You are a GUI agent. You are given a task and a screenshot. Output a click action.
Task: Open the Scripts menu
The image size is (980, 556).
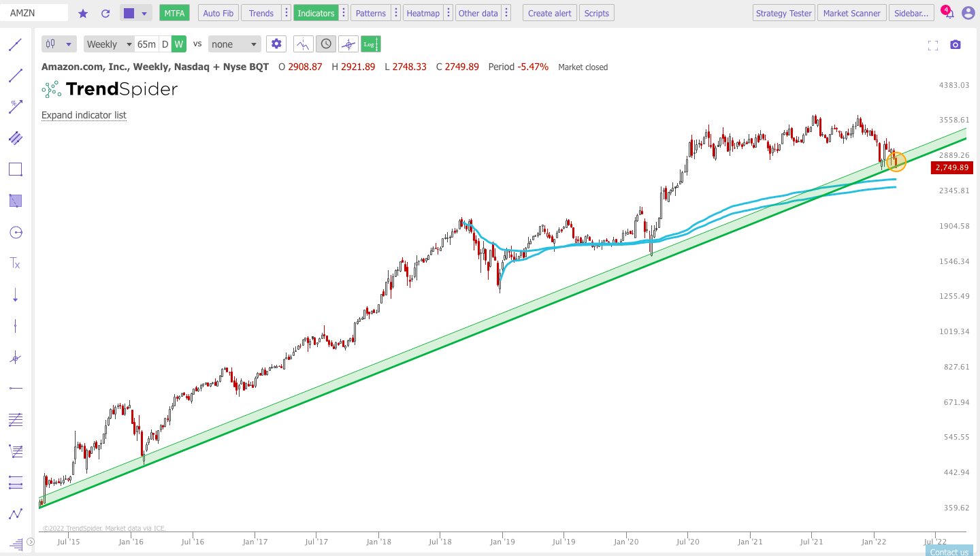(x=596, y=13)
